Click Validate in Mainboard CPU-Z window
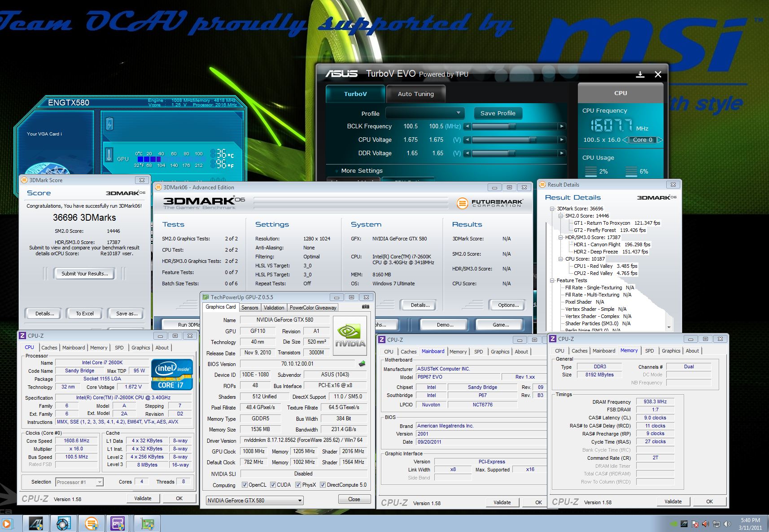The height and width of the screenshot is (532, 769). coord(502,502)
